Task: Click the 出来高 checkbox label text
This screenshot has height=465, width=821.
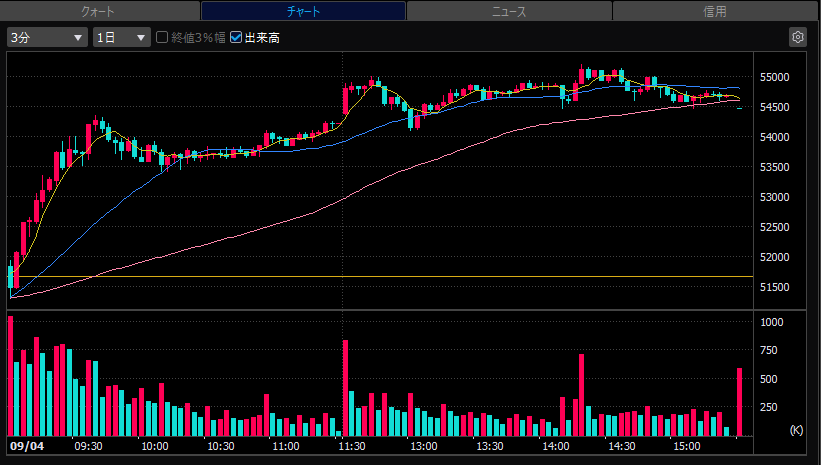Action: coord(262,38)
